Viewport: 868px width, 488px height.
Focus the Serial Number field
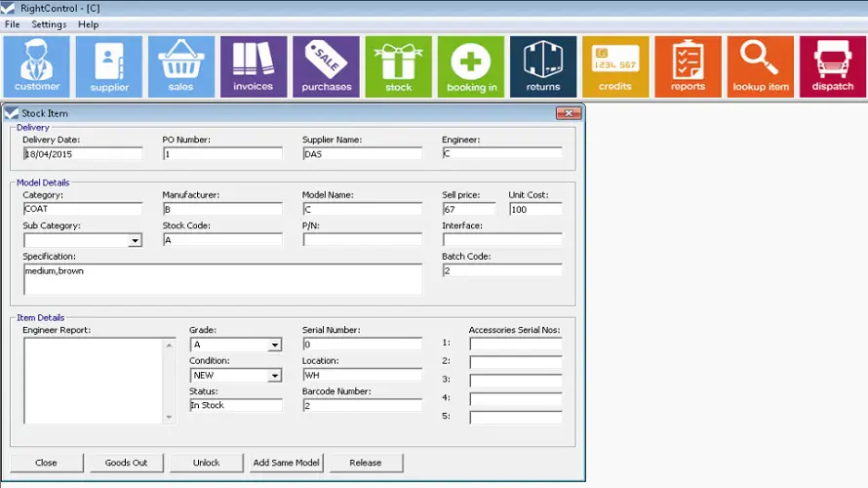363,345
